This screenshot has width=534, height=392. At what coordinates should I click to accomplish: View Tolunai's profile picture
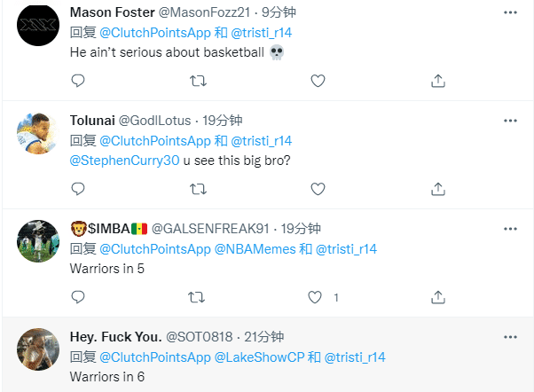click(39, 134)
